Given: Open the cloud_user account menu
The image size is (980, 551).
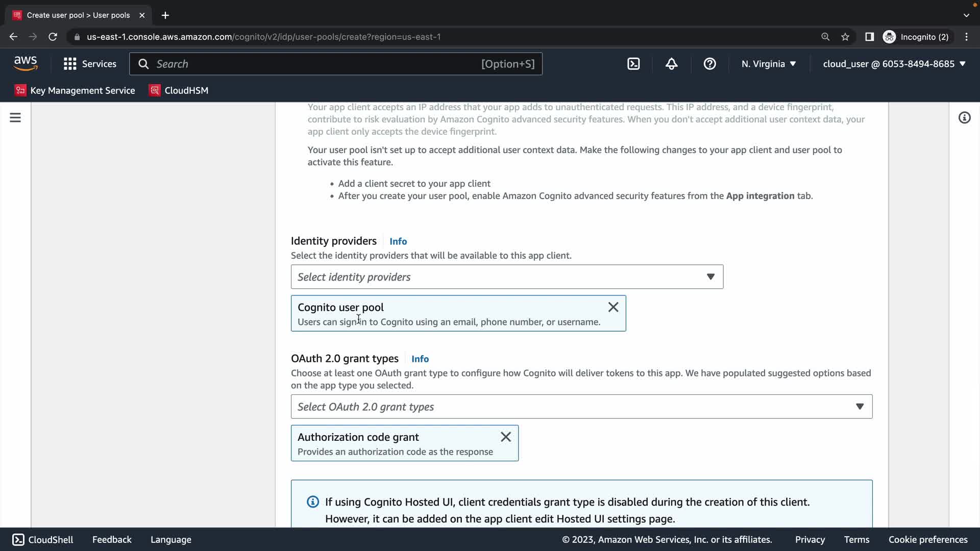Looking at the screenshot, I should click(894, 64).
